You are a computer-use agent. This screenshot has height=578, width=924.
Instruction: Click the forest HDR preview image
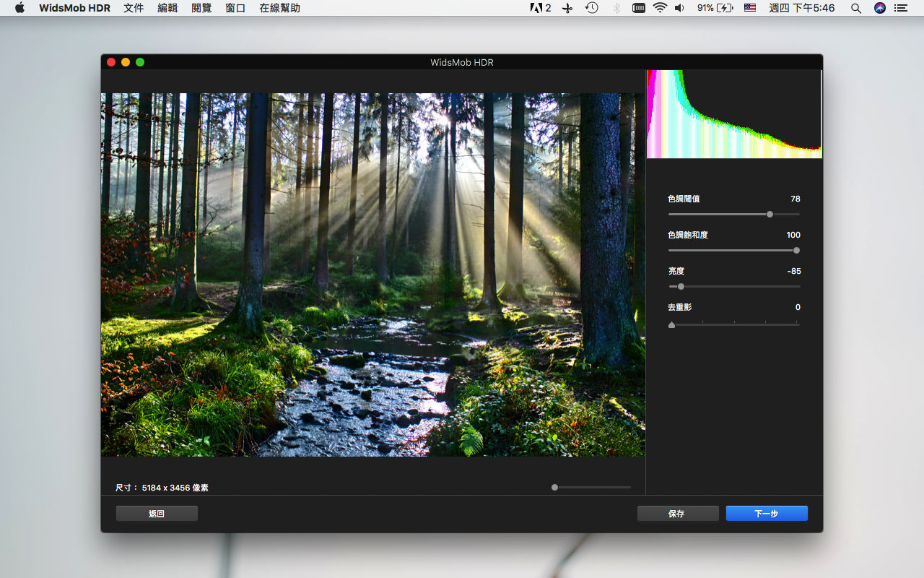tap(372, 275)
